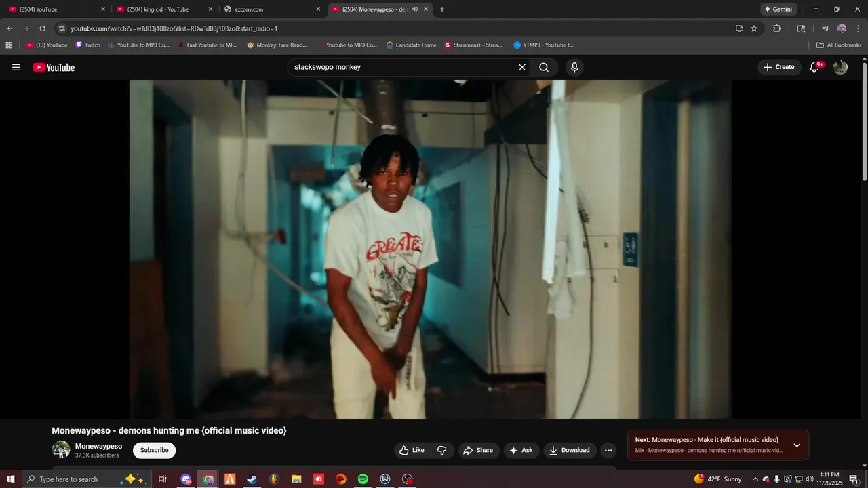Click the video player to pause

(431, 249)
